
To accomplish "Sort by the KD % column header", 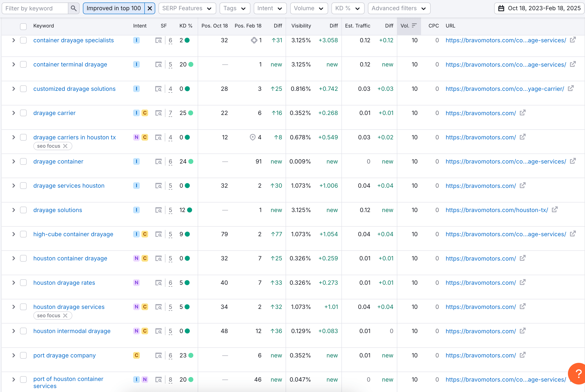I will [186, 26].
